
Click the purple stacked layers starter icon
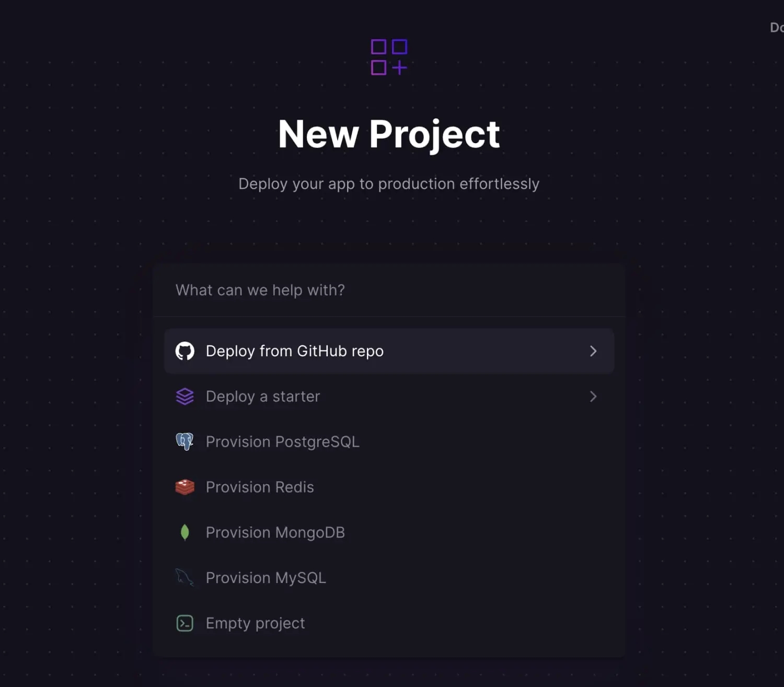[x=185, y=397]
